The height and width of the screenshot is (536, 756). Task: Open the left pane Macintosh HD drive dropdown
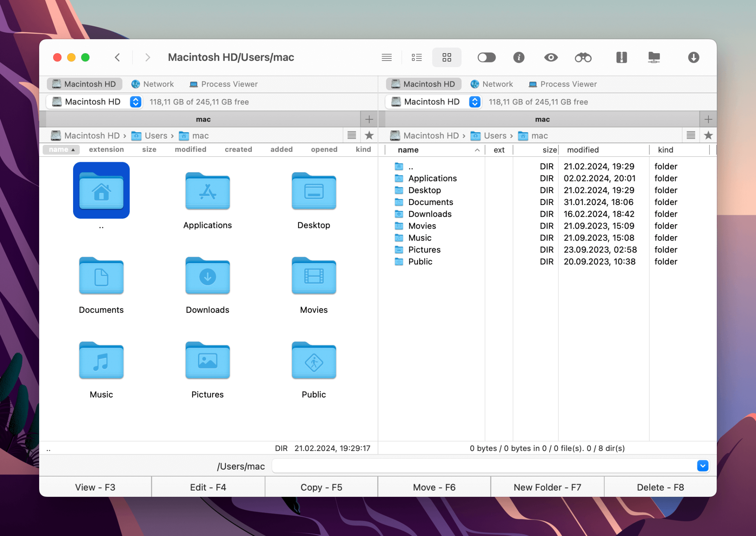pos(135,102)
